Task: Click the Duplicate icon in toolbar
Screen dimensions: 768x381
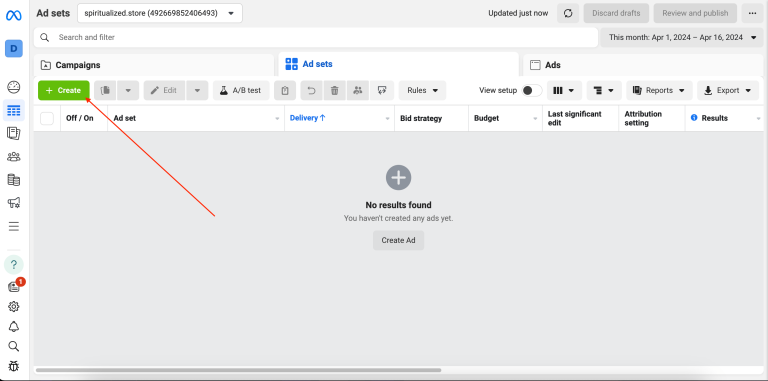Action: pos(105,91)
